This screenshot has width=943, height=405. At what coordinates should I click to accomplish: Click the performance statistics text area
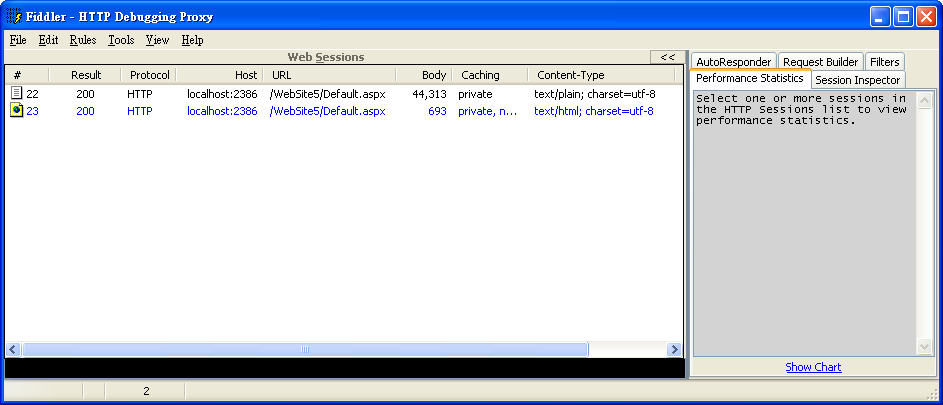(805, 223)
